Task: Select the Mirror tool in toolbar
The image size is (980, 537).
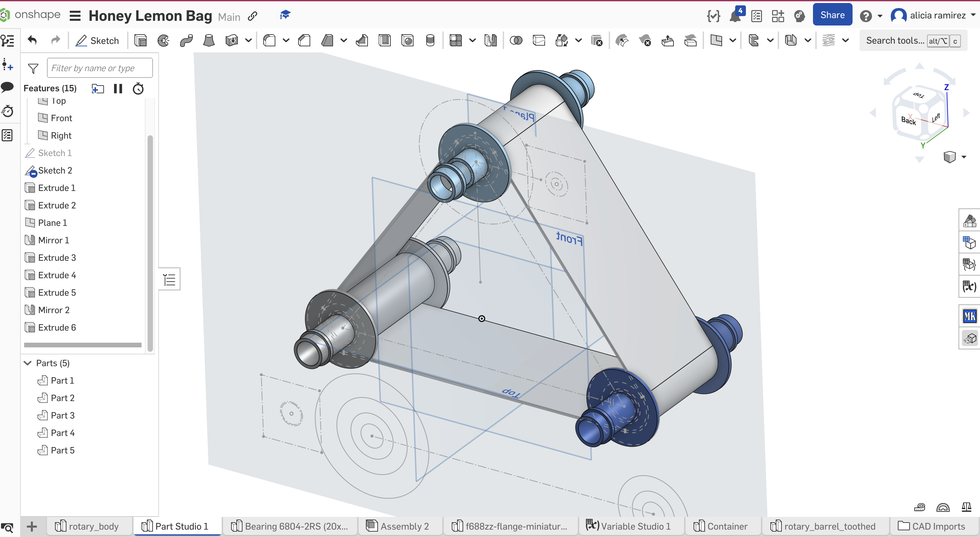Action: (490, 40)
